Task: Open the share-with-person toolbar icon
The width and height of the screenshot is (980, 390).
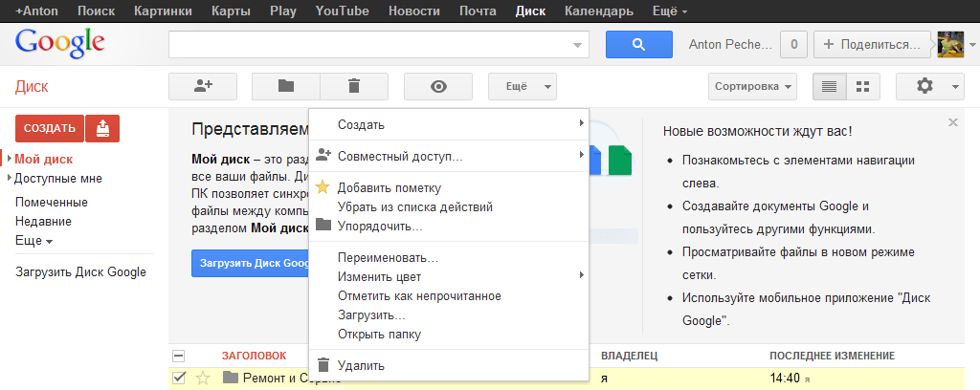Action: 203,87
